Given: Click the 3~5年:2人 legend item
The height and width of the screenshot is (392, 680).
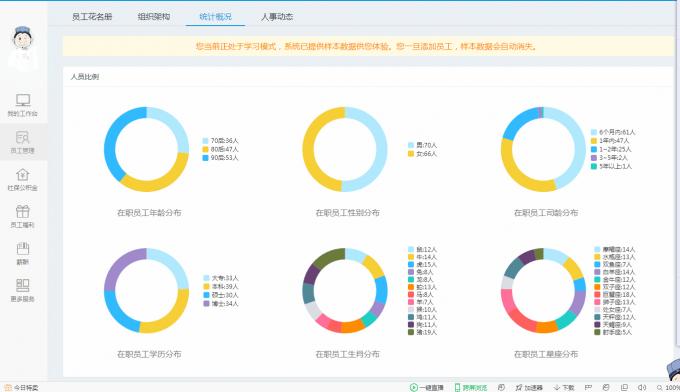Looking at the screenshot, I should (609, 158).
